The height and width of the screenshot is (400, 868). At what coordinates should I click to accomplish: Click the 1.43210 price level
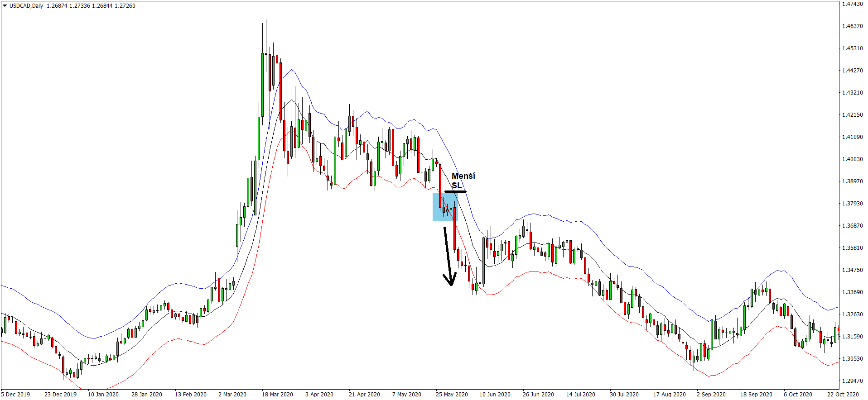(852, 93)
